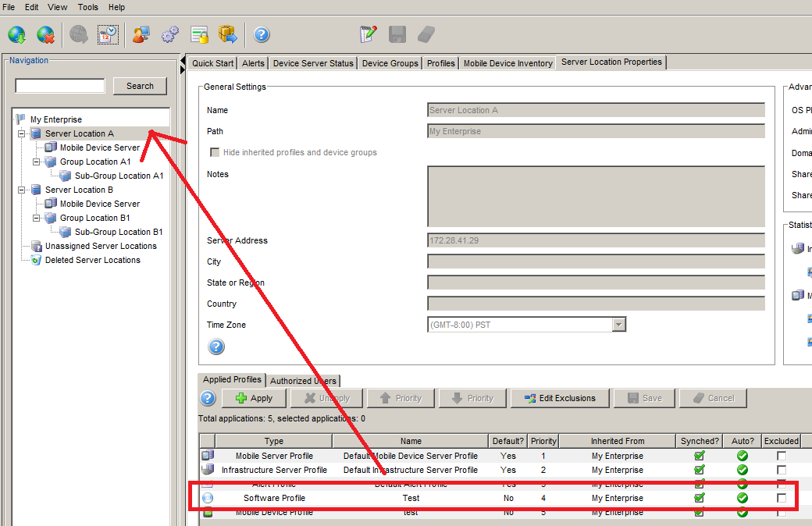Click the user with monitor toolbar icon

click(x=141, y=34)
